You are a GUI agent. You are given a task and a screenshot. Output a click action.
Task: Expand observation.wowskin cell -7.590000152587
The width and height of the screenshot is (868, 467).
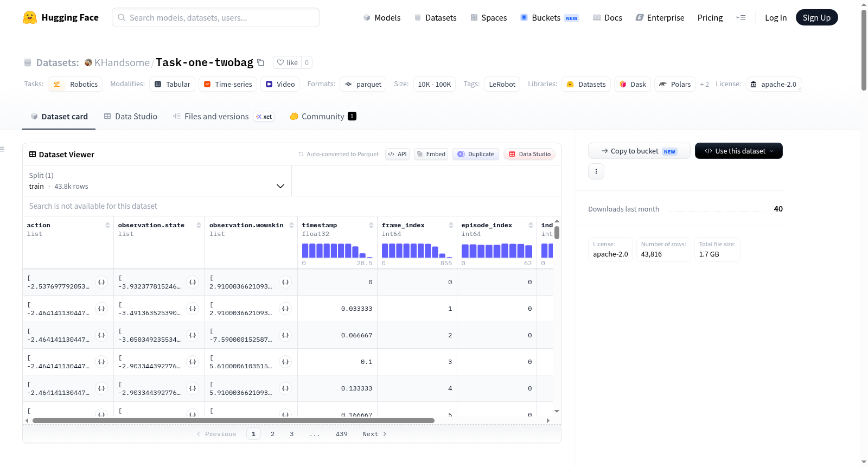click(285, 335)
